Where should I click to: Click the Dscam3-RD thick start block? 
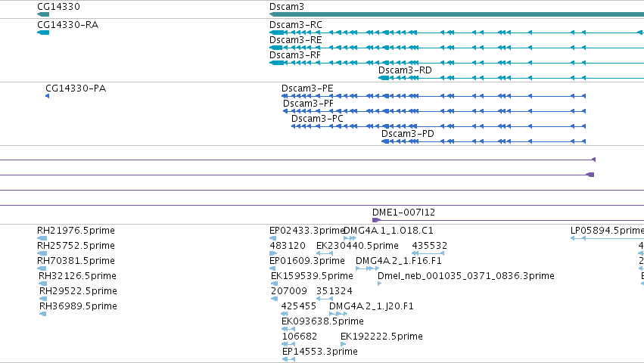(384, 78)
